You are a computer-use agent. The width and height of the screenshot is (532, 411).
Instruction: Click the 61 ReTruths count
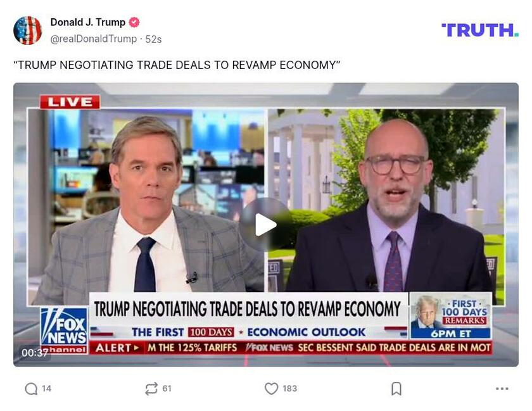click(x=167, y=389)
